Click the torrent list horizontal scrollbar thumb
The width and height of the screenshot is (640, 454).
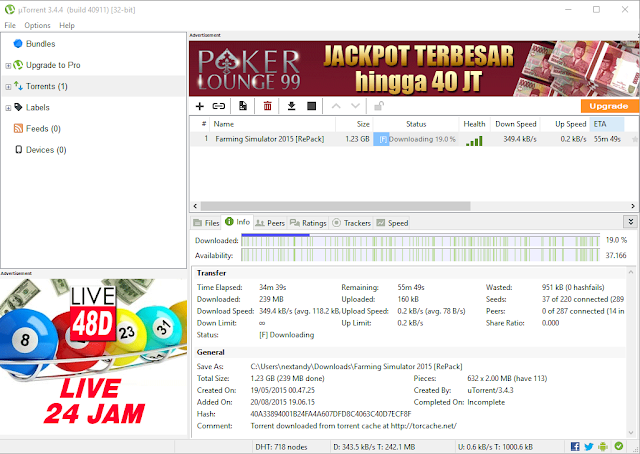click(335, 206)
